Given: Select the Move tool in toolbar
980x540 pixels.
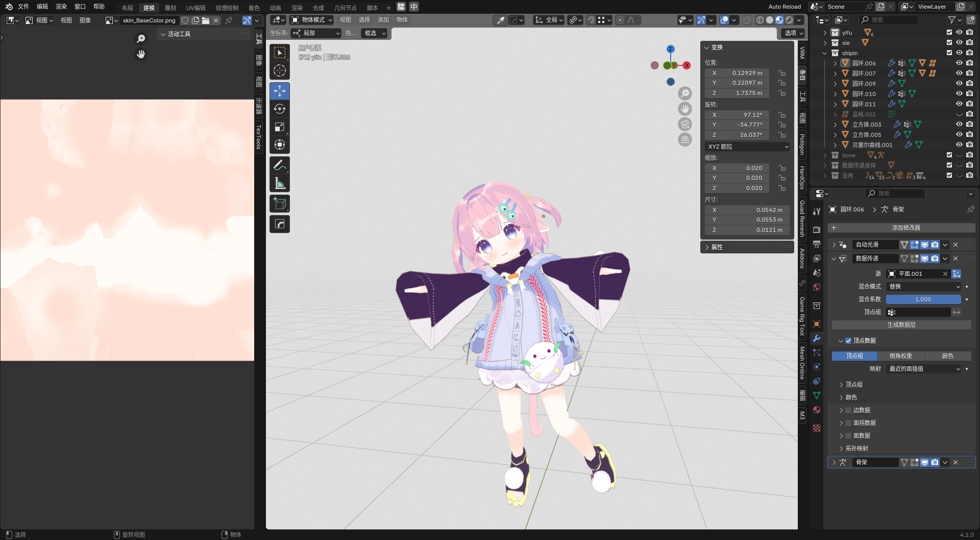Looking at the screenshot, I should point(279,91).
